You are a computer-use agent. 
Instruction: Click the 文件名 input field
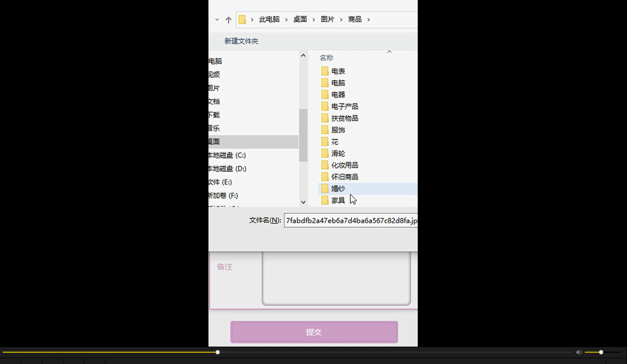click(351, 220)
